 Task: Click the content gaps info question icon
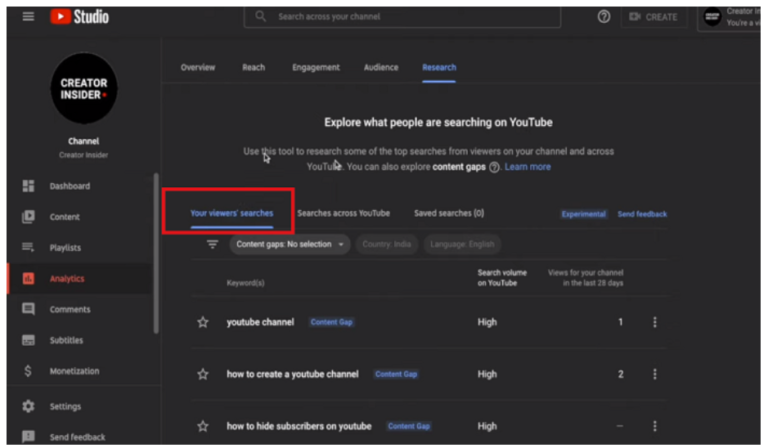coord(494,167)
